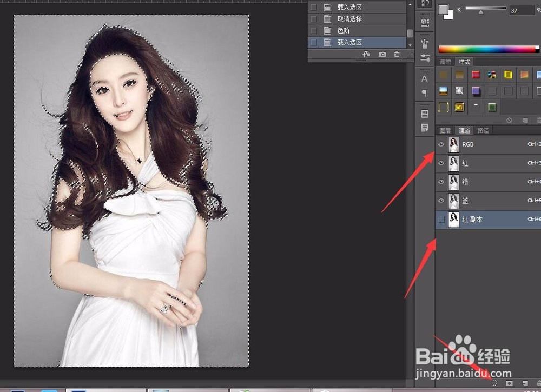Clear style using the no-style circle icon
541x392 pixels.
509,121
